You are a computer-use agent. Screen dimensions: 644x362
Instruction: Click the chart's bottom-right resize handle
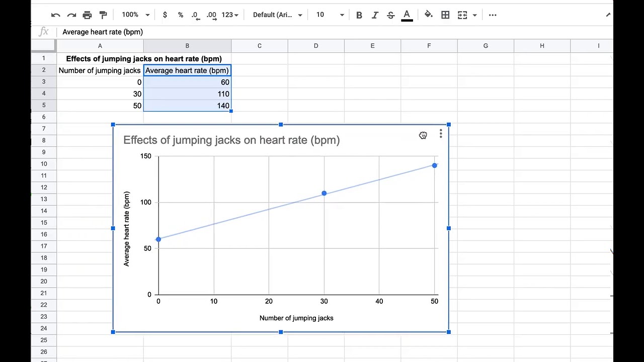click(449, 332)
